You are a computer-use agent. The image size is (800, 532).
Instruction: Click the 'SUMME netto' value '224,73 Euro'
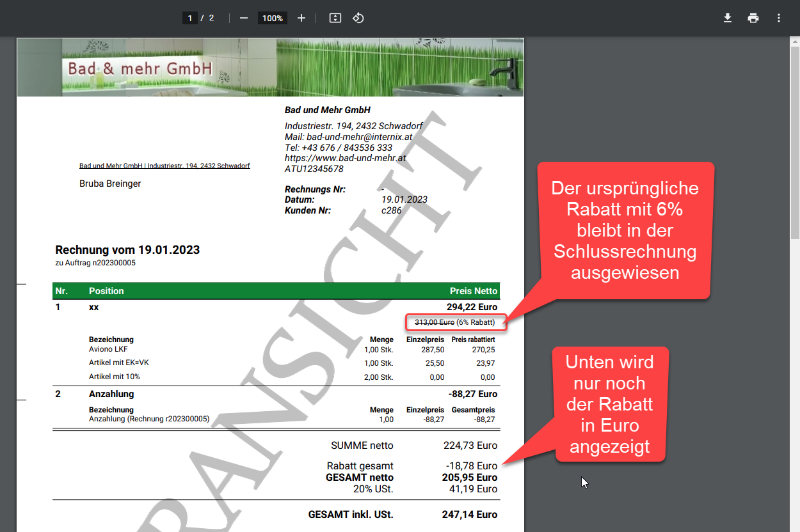pyautogui.click(x=470, y=446)
